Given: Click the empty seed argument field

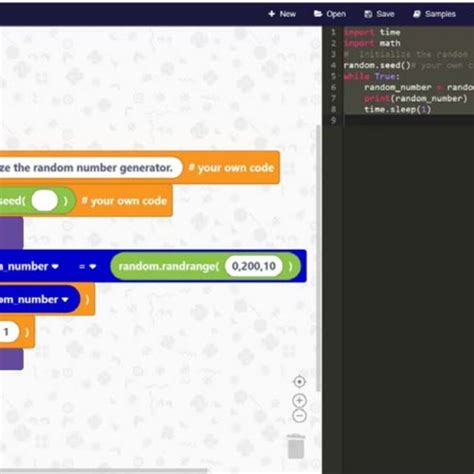Looking at the screenshot, I should point(45,201).
